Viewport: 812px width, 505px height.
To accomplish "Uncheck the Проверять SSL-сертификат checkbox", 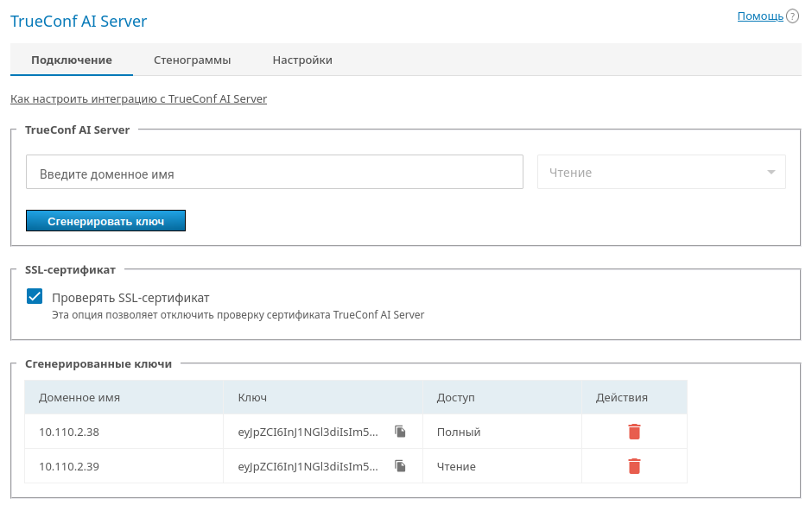I will coord(35,296).
